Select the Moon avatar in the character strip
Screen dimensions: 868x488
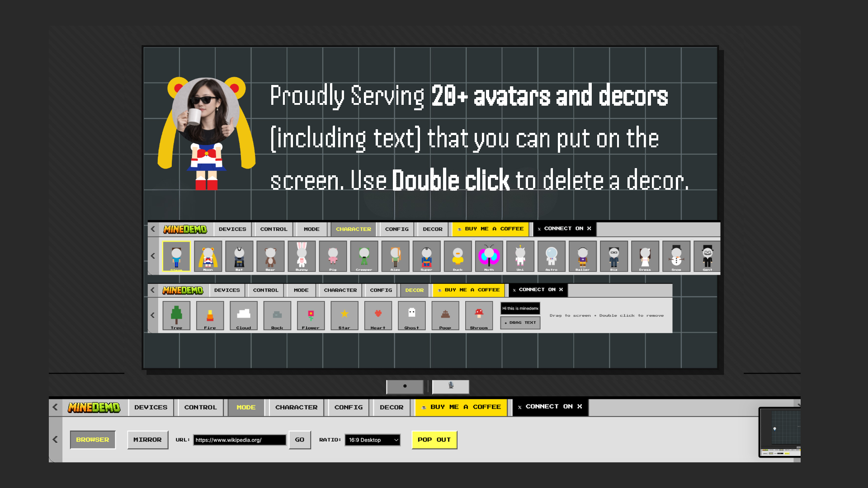208,256
